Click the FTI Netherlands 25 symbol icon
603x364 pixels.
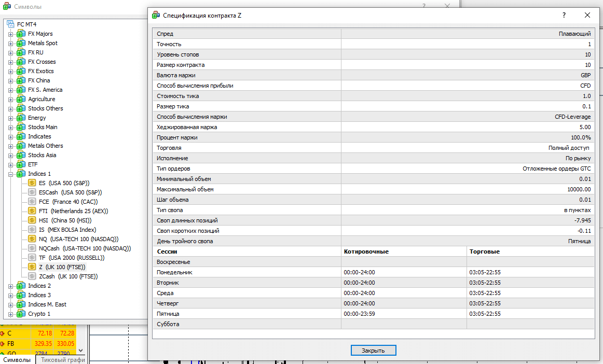pyautogui.click(x=32, y=211)
